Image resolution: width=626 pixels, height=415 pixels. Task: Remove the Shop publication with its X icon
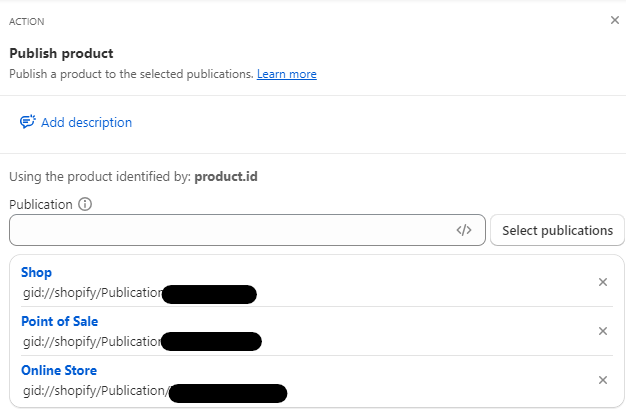(602, 282)
